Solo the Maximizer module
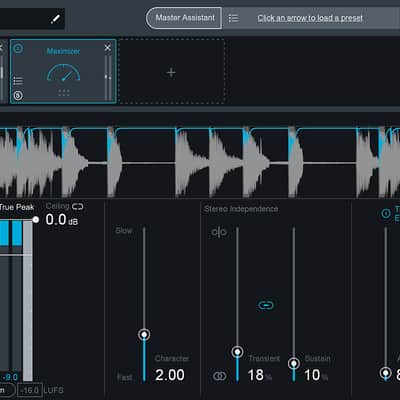The height and width of the screenshot is (400, 400). 18,96
